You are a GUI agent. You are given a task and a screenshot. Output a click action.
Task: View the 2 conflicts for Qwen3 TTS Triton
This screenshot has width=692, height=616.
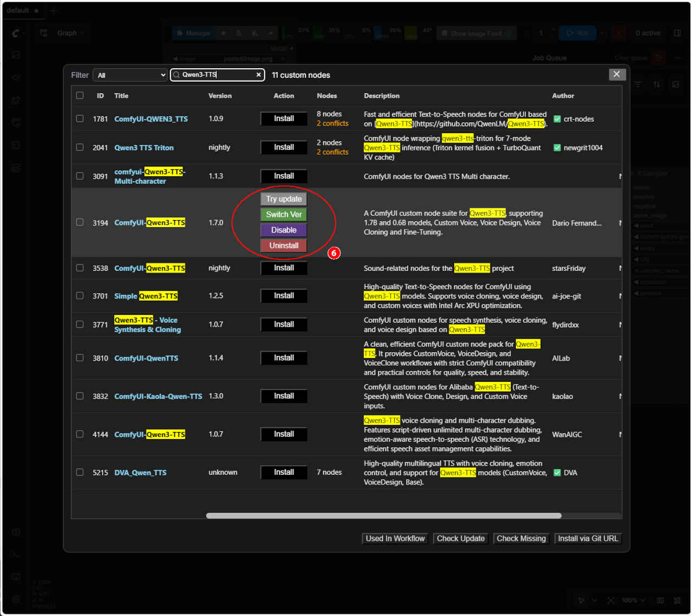pyautogui.click(x=332, y=152)
